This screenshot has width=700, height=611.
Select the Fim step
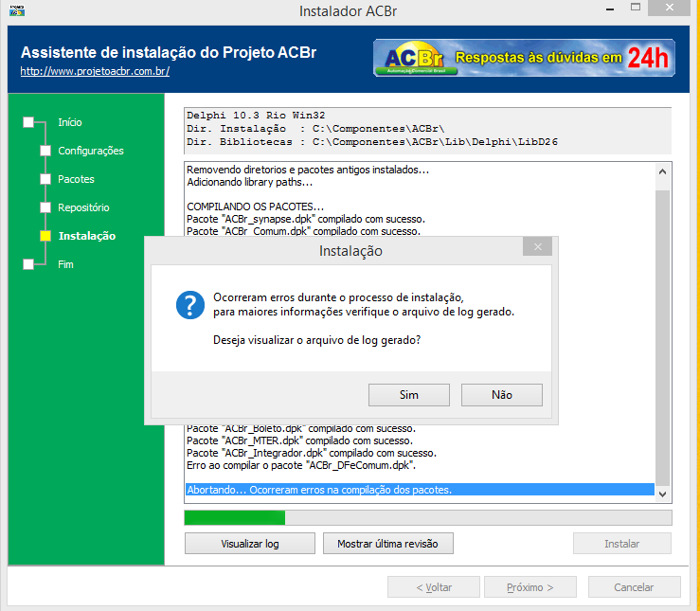click(65, 264)
